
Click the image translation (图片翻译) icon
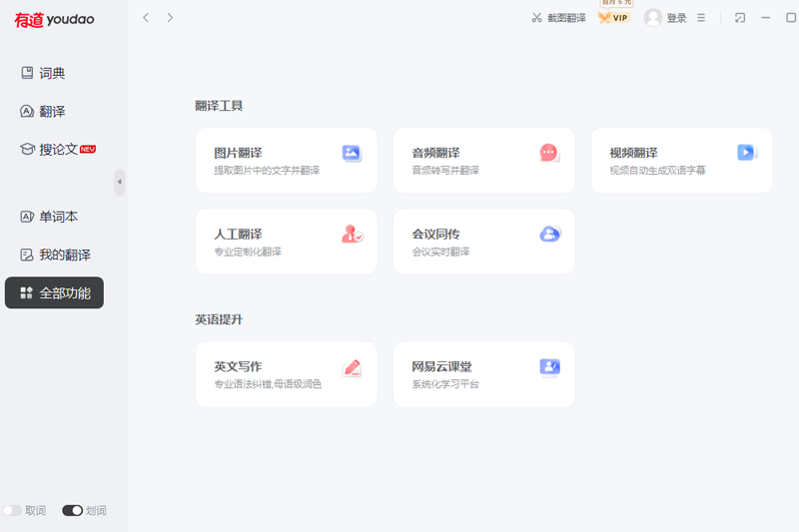(x=351, y=153)
